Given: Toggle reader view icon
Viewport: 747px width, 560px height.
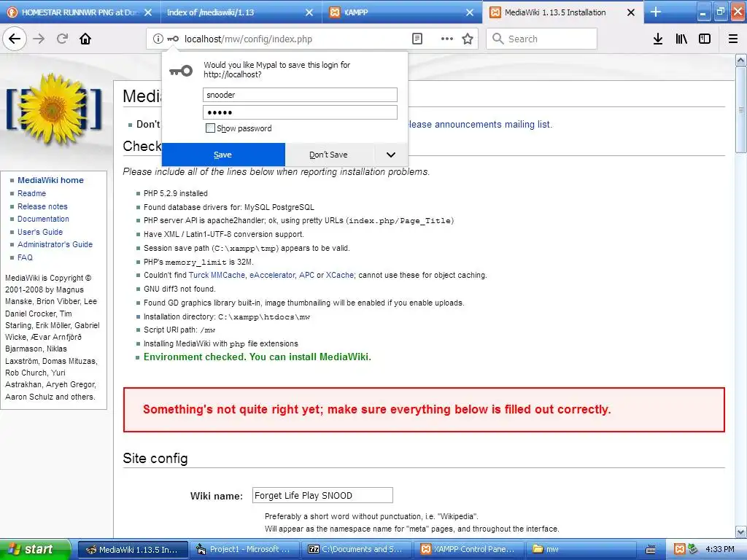Looking at the screenshot, I should coord(417,39).
